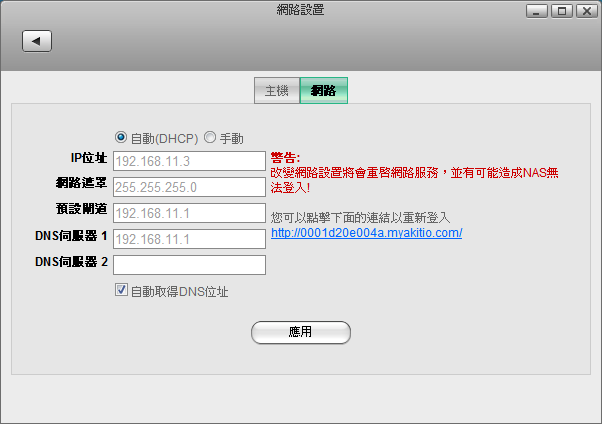602x424 pixels.
Task: Switch to the 主機 tab
Action: point(277,91)
